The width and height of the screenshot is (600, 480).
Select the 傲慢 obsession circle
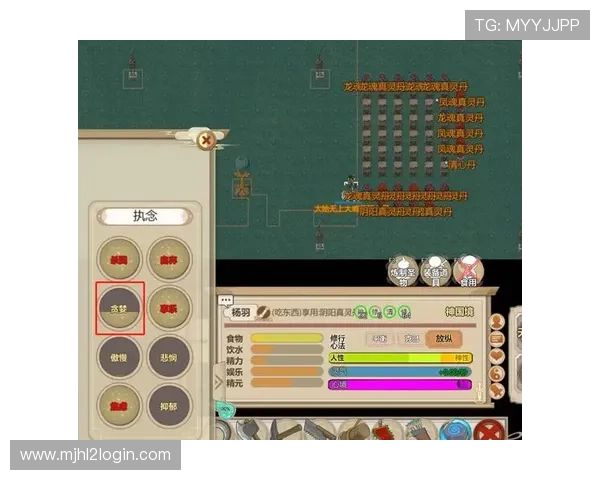pos(119,357)
